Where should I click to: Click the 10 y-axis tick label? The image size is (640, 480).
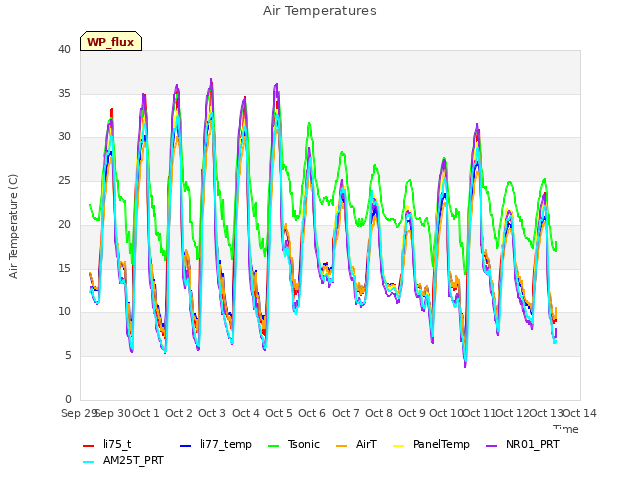pyautogui.click(x=64, y=312)
